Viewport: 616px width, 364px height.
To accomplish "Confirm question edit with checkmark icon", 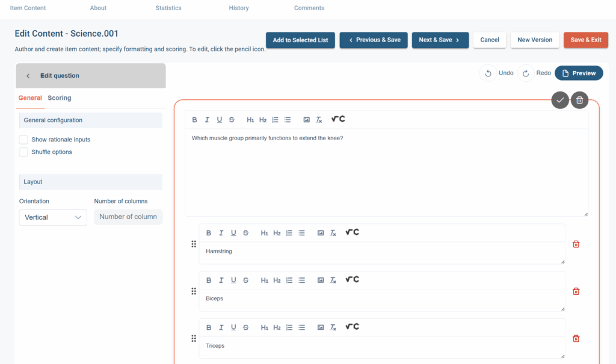I will click(x=560, y=100).
